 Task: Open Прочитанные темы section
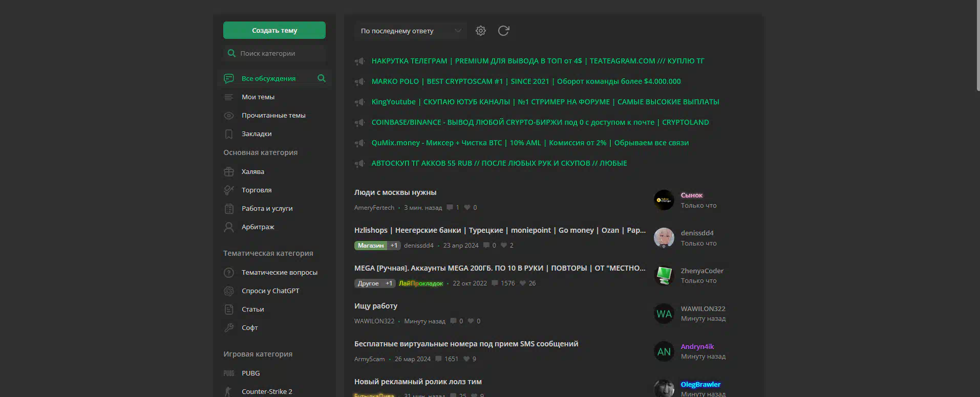(x=273, y=115)
